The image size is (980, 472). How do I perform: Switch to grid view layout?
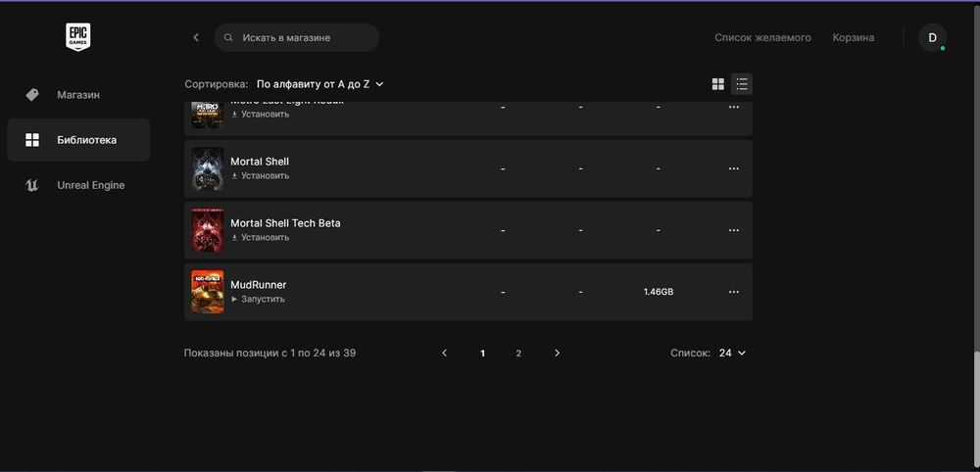(718, 84)
